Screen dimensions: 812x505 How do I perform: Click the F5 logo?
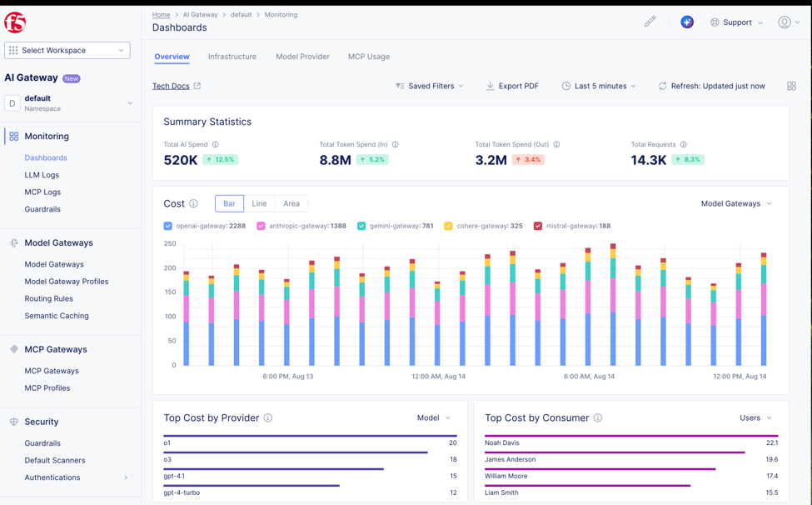15,22
